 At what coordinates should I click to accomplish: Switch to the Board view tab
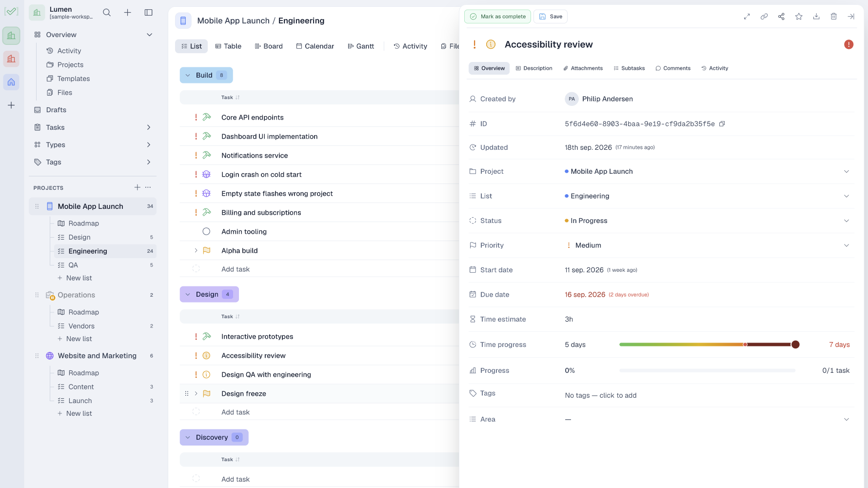269,46
